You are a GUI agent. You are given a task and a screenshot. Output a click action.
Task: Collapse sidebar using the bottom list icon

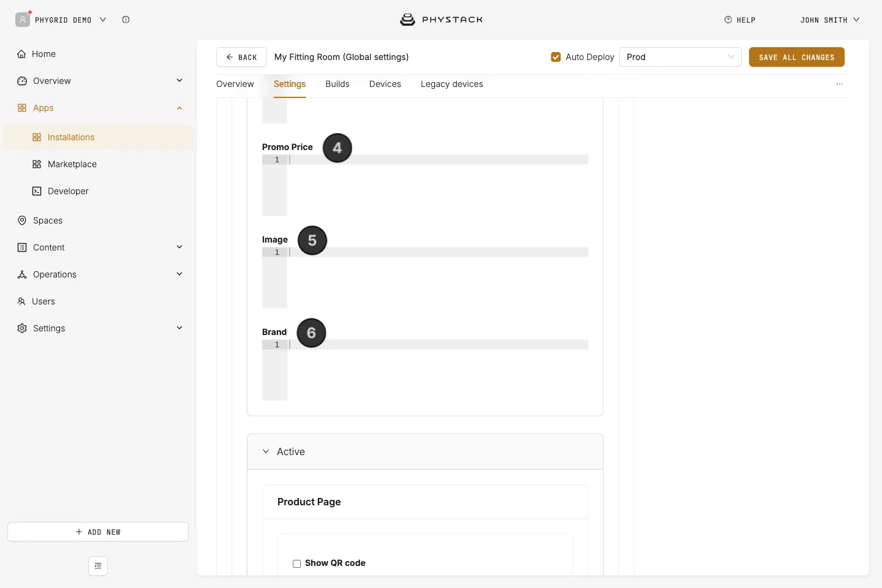click(x=98, y=566)
